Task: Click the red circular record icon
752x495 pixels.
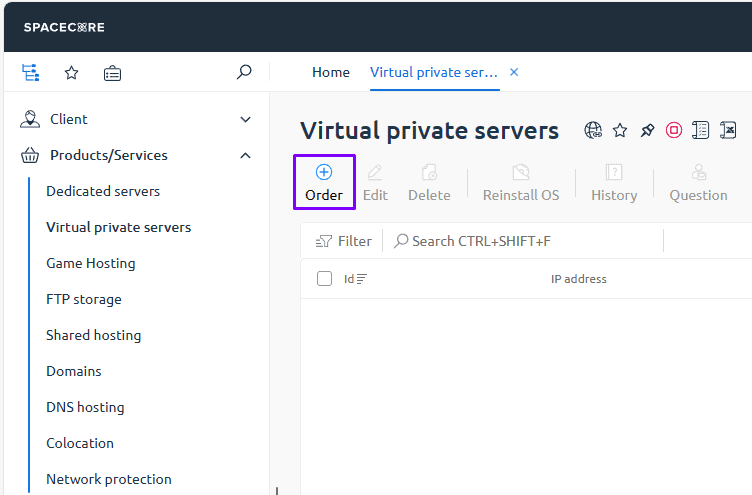Action: pyautogui.click(x=674, y=131)
